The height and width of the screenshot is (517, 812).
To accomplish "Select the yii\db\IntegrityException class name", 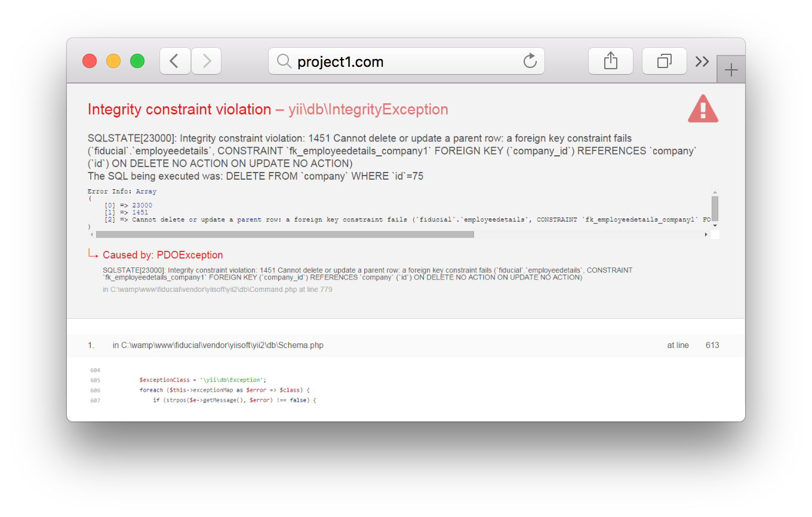I will 368,109.
